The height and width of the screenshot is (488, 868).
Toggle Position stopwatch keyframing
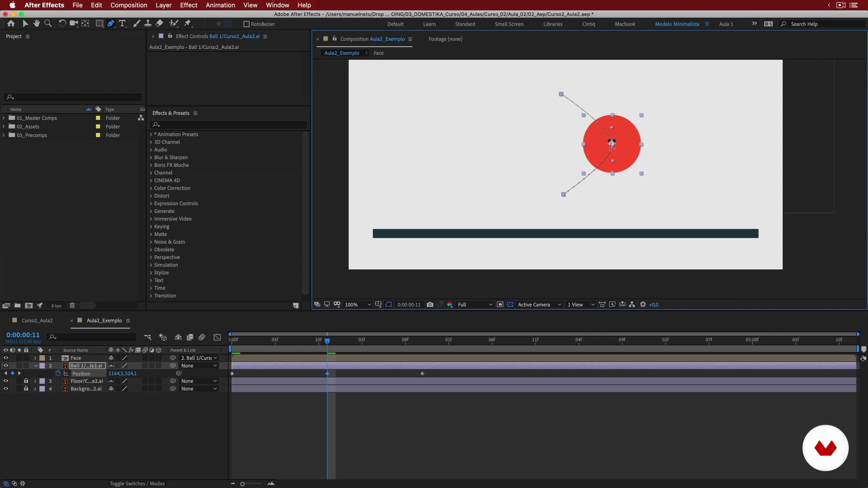58,373
